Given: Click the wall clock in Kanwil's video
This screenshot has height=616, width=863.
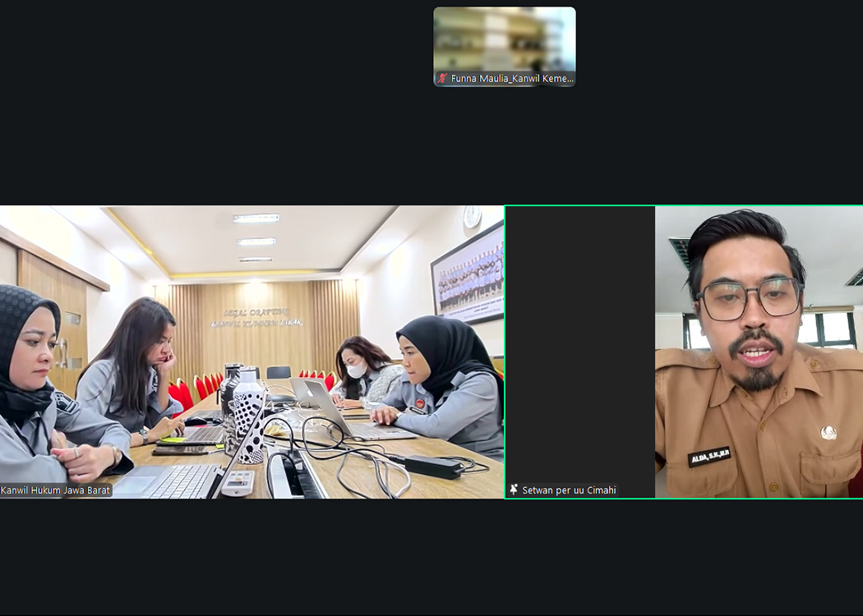Looking at the screenshot, I should click(x=472, y=217).
